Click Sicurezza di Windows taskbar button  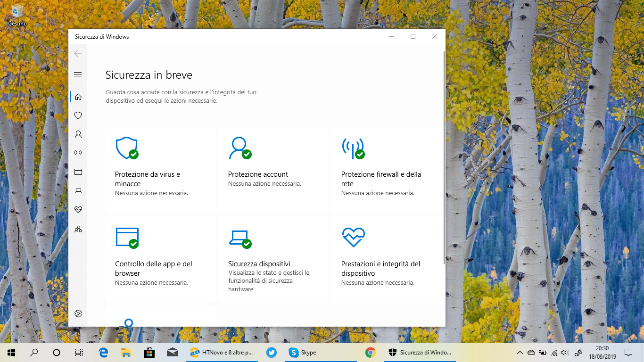tap(420, 352)
